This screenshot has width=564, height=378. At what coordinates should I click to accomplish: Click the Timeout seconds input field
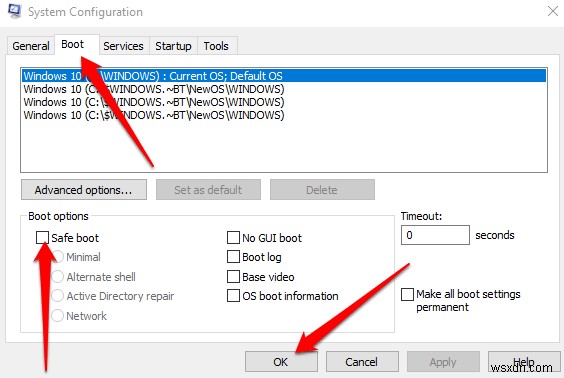(435, 235)
